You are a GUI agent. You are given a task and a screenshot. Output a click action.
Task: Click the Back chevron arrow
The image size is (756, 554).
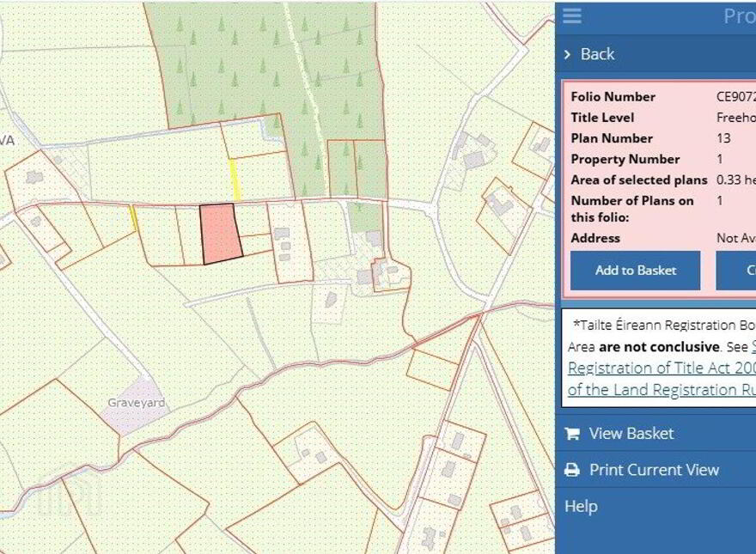point(568,54)
